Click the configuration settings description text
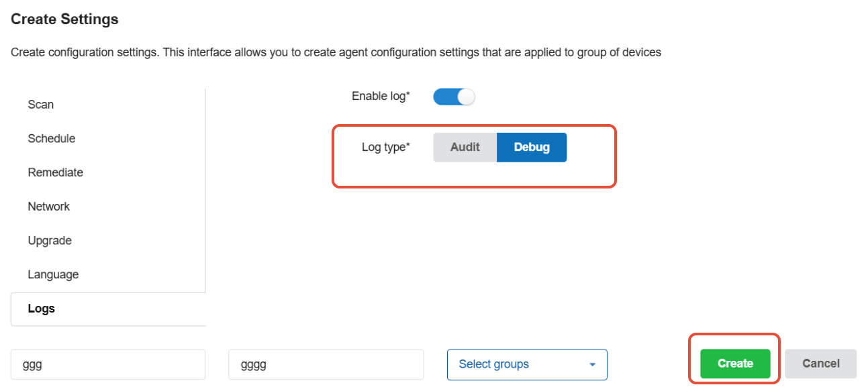Screen dimensions: 868x387 336,52
